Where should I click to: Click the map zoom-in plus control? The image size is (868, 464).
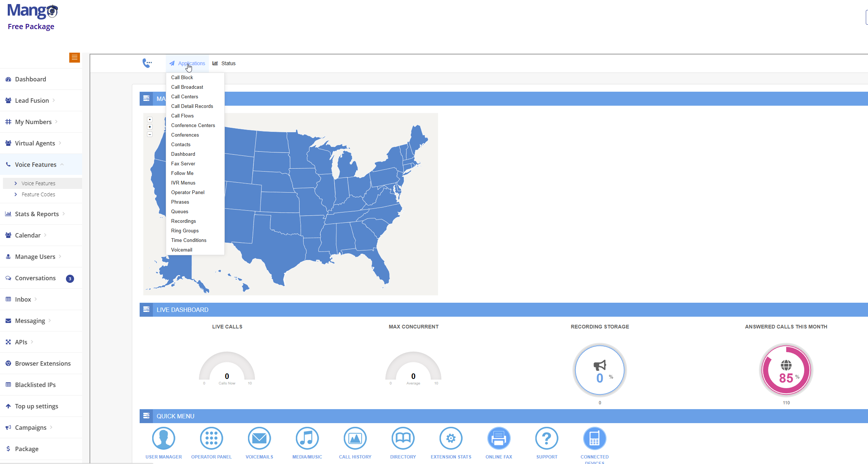click(x=150, y=127)
